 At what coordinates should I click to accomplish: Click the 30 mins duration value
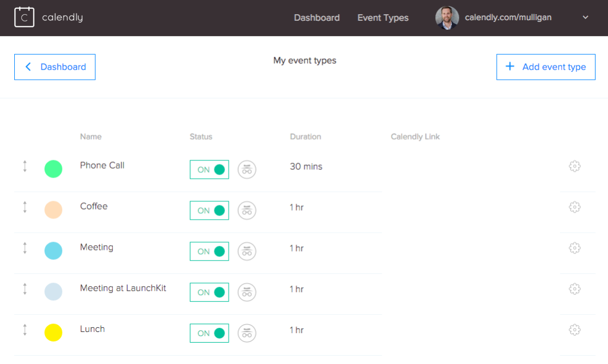[x=306, y=166]
